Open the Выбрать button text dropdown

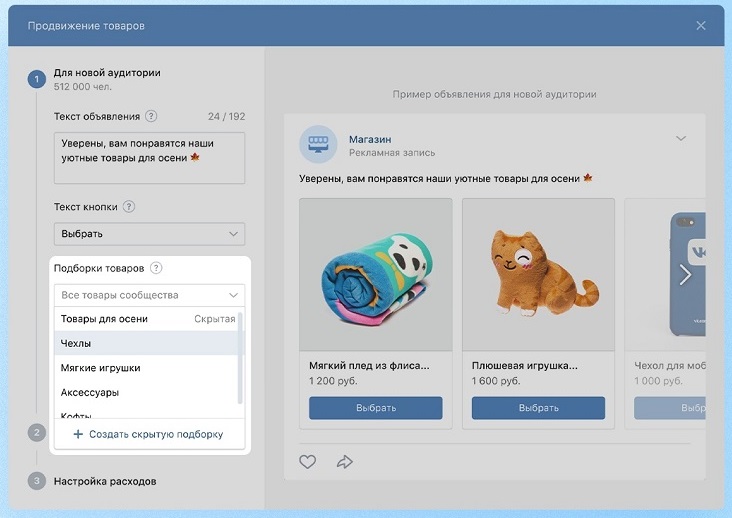coord(149,234)
